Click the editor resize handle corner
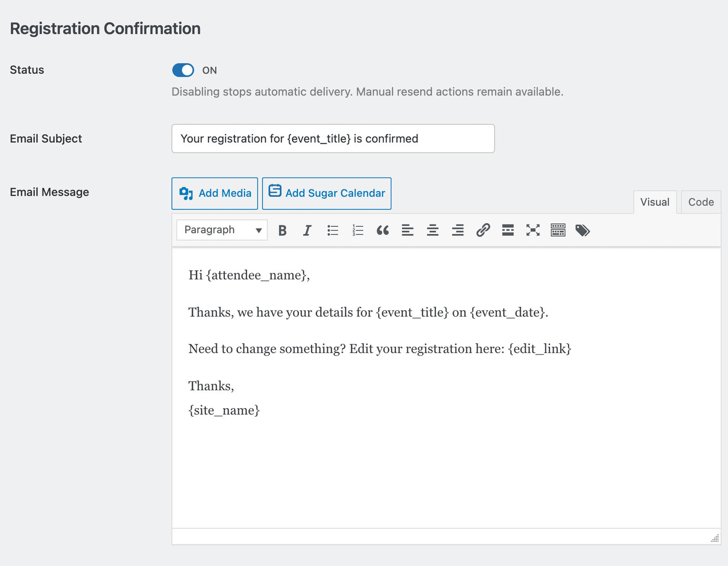 715,538
